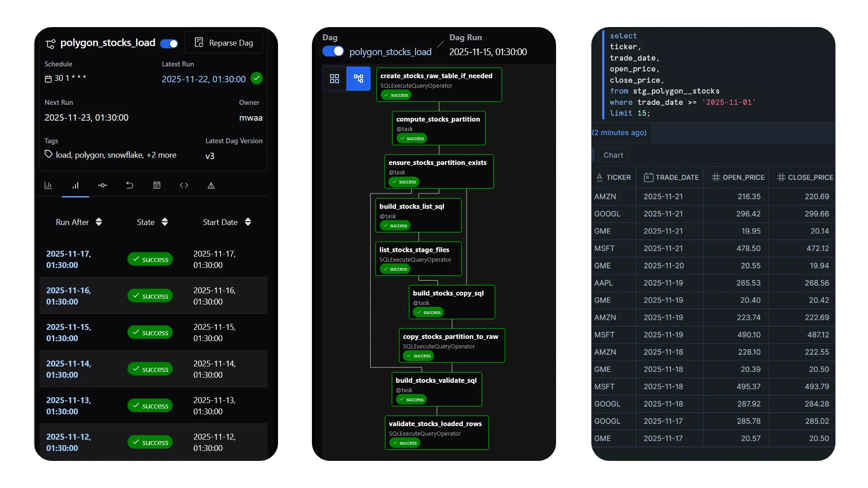Viewport: 868px width, 488px height.
Task: Sort by the State column sorter
Action: click(x=165, y=222)
